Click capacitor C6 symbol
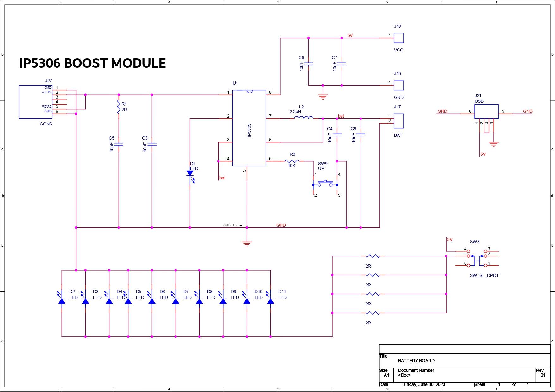555x392 pixels. coord(308,63)
